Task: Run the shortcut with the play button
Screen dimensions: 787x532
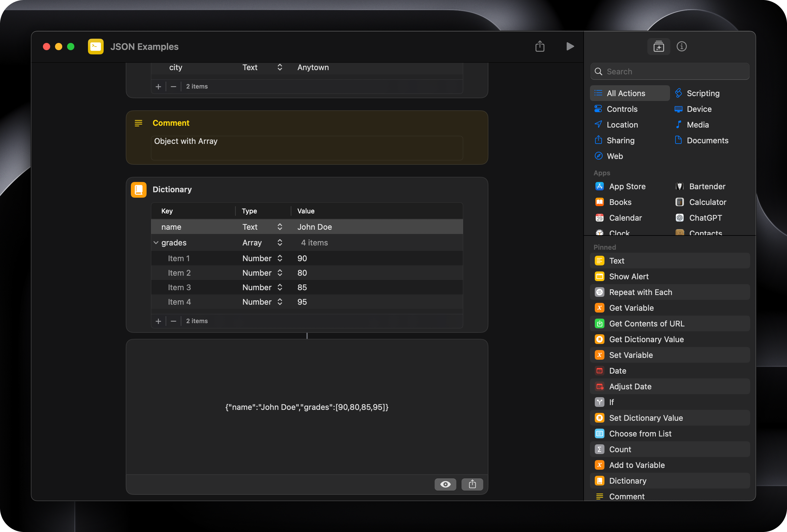Action: [570, 46]
